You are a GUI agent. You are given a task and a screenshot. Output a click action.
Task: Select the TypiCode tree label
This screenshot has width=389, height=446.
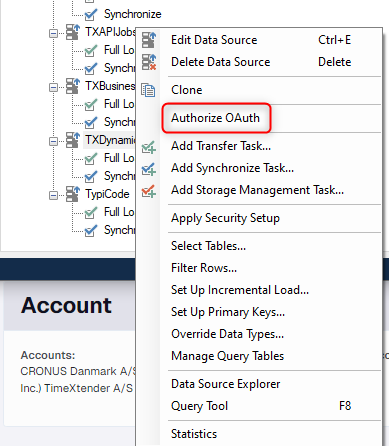[x=107, y=194]
